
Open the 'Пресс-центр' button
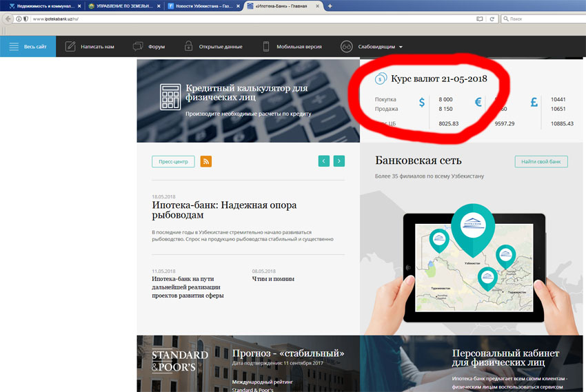[x=173, y=161]
